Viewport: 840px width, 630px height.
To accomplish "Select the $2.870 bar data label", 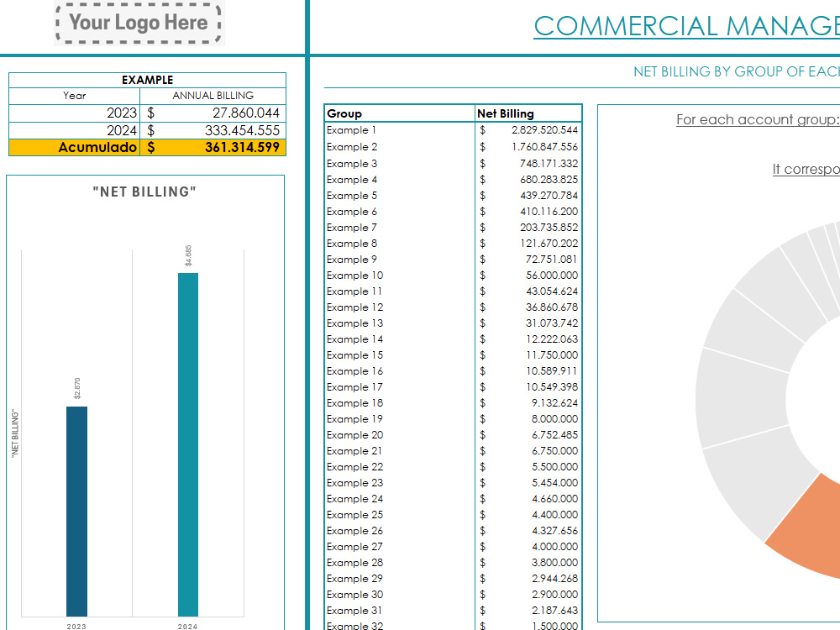I will [x=77, y=388].
